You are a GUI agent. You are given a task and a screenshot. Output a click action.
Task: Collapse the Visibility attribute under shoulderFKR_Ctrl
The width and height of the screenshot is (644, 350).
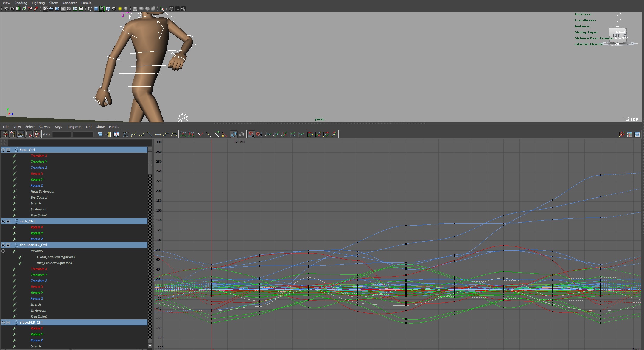tap(3, 251)
